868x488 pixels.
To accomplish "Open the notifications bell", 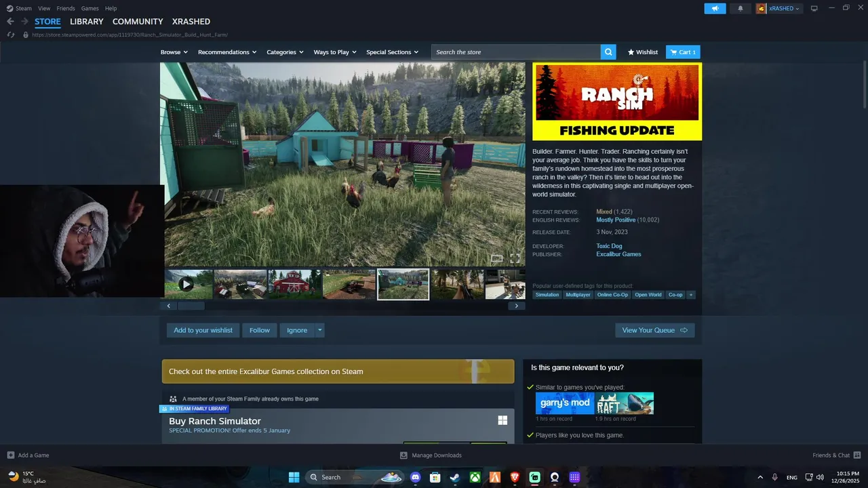I will click(741, 8).
